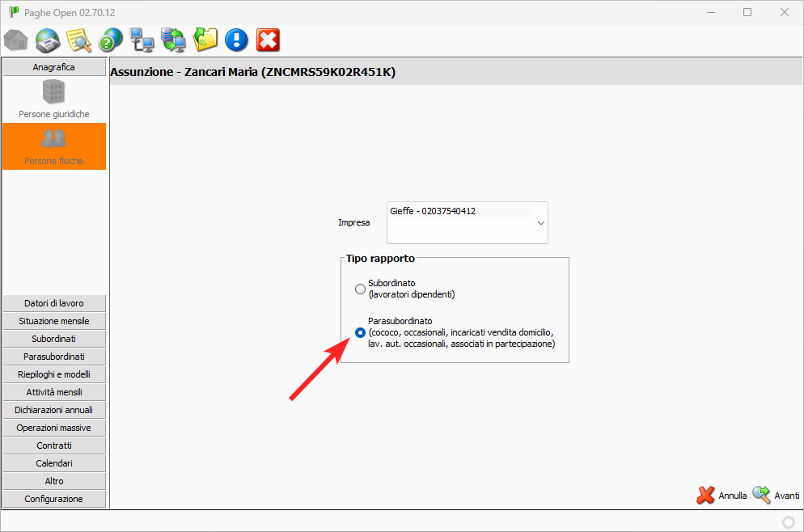Select the Parasubordinato radio button
Image resolution: width=804 pixels, height=532 pixels.
pos(361,333)
